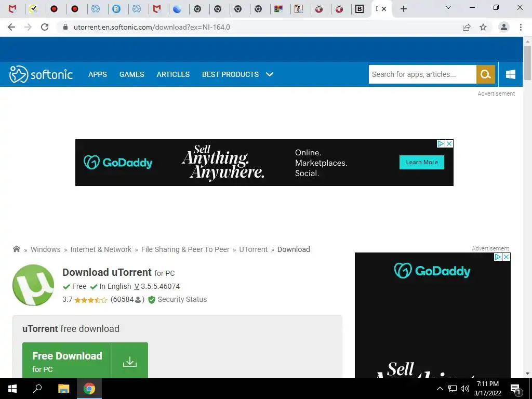Click the URL address bar
This screenshot has width=532, height=399.
click(258, 27)
